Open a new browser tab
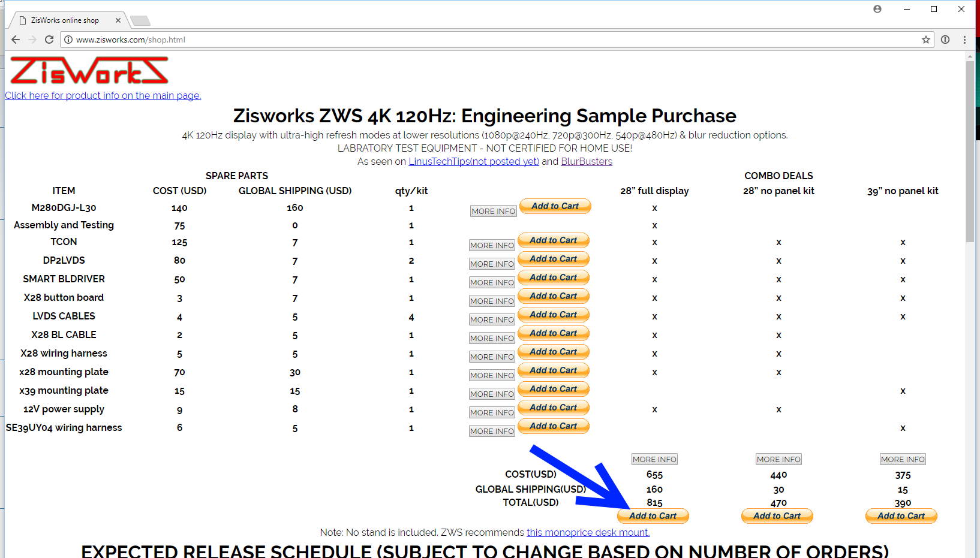980x558 pixels. click(140, 21)
